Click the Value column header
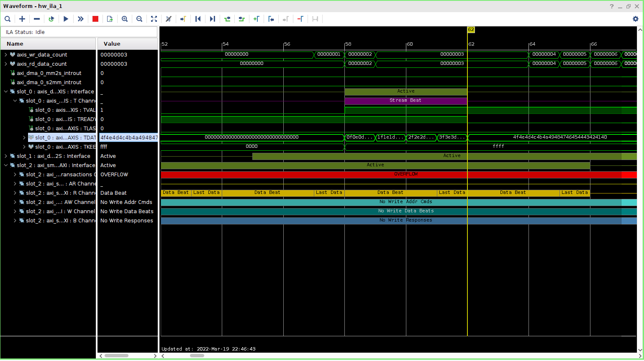Screen dimensions: 644x361 click(x=128, y=44)
